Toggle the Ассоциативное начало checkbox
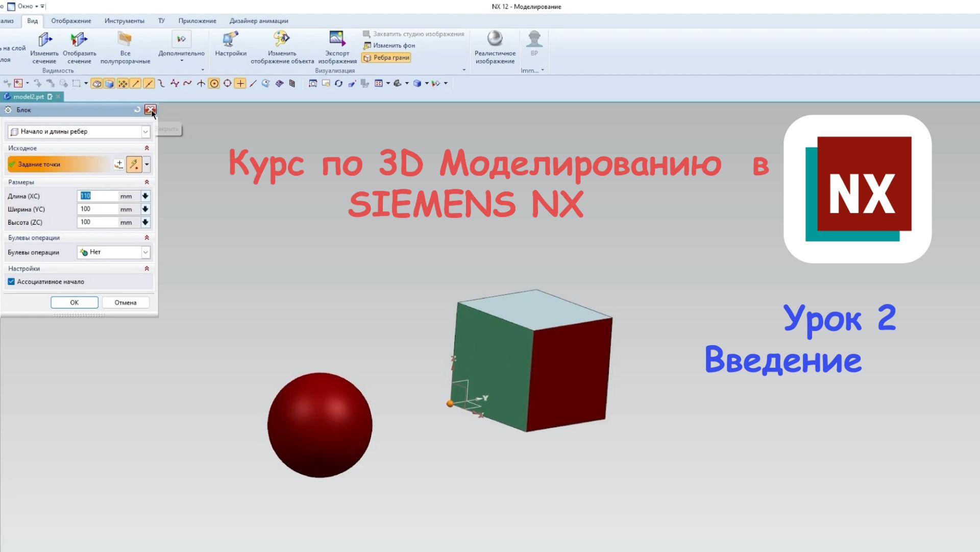The image size is (980, 552). pos(11,282)
